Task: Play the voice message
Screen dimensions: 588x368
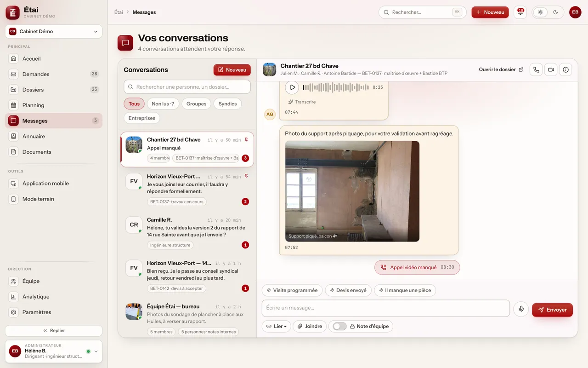Action: [292, 87]
